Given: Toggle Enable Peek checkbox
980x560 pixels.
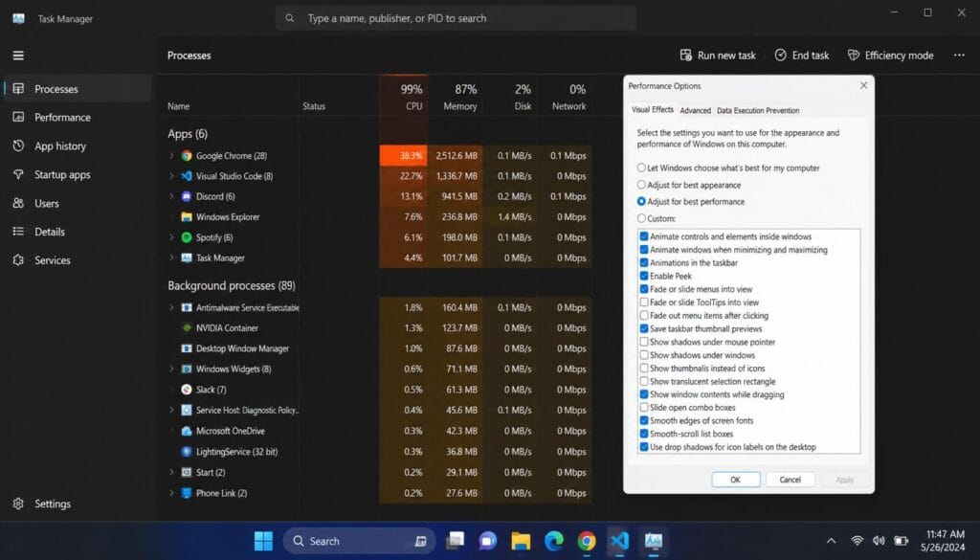Looking at the screenshot, I should click(644, 276).
